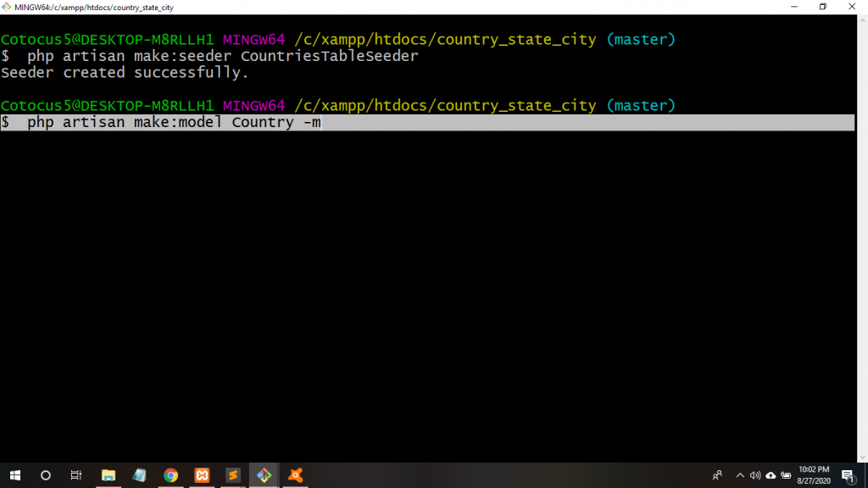
Task: Open Task View on the taskbar
Action: 76,475
